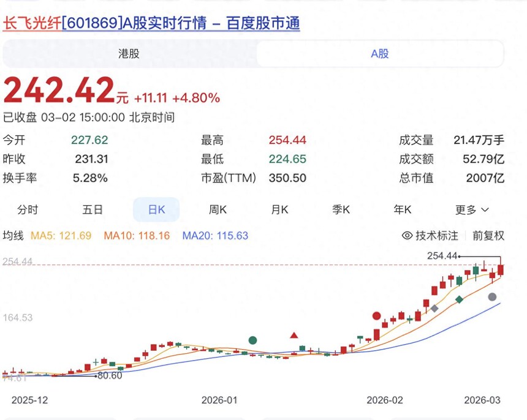Click the MA5 moving average label
Image resolution: width=527 pixels, height=420 pixels.
coord(61,236)
